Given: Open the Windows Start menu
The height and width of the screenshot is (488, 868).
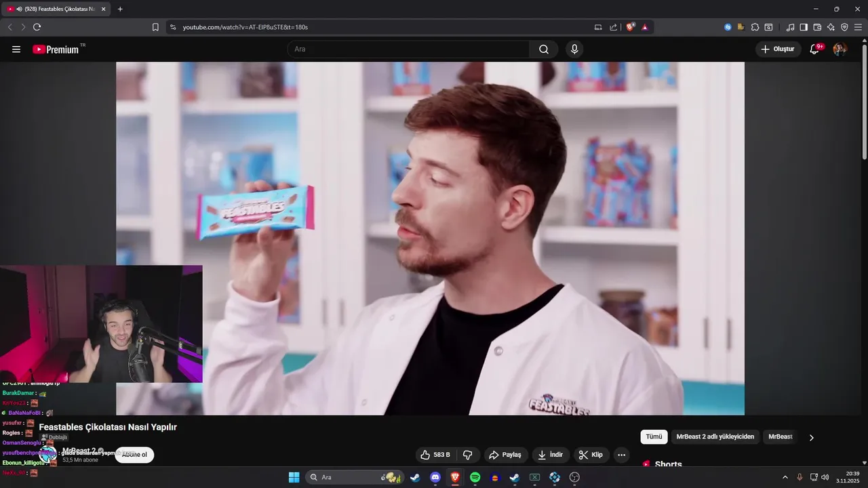Looking at the screenshot, I should 294,477.
